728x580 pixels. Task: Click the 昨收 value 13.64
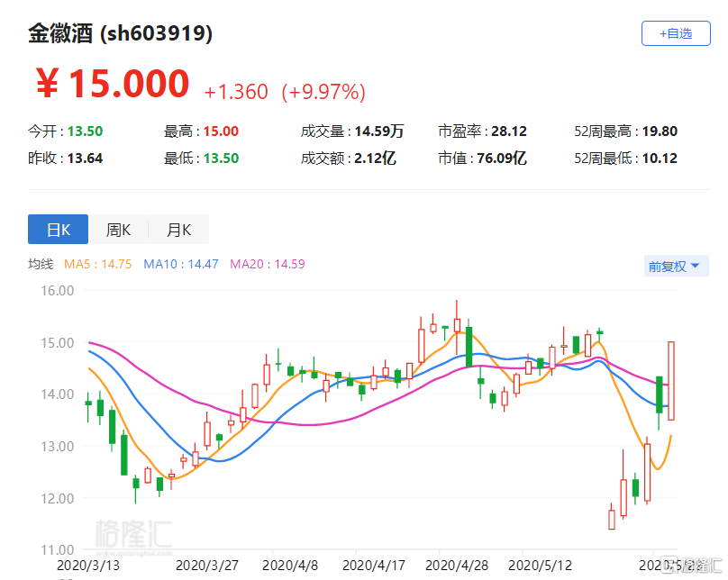point(85,159)
